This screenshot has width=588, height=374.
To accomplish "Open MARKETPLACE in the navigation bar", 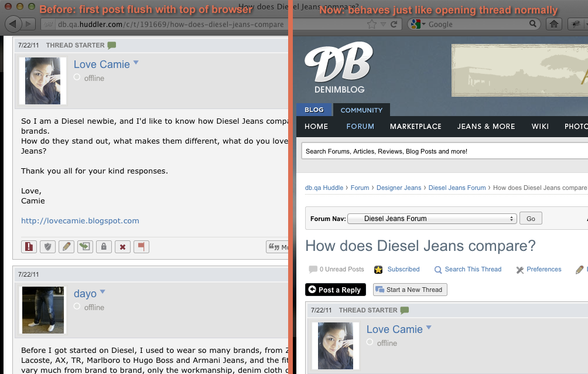I will 415,126.
